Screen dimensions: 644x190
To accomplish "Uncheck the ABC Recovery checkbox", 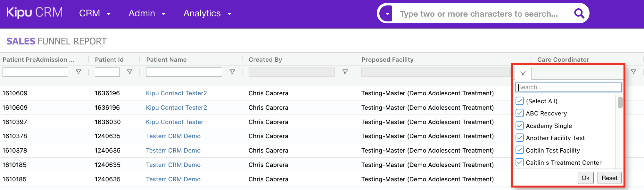I will point(520,113).
